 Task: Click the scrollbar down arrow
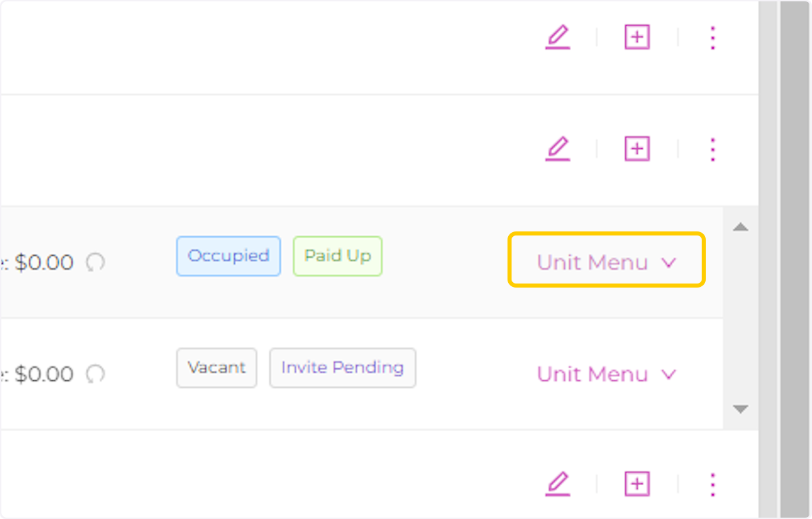point(740,409)
